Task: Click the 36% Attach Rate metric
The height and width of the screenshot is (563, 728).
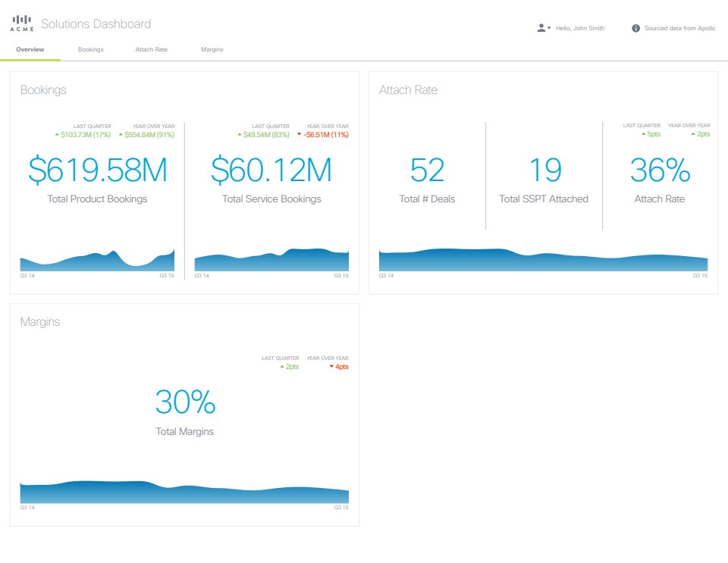Action: [660, 170]
